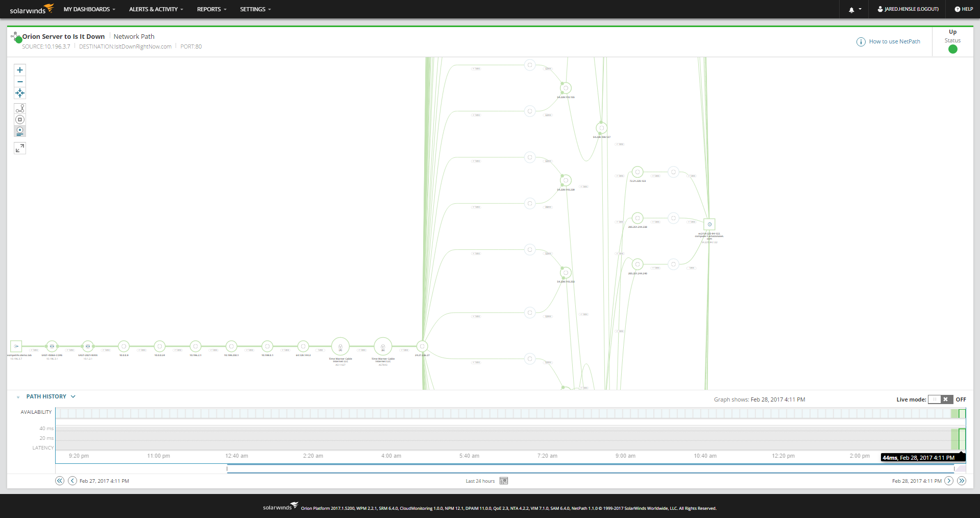Log out as JARED.HENSLE
Image resolution: width=980 pixels, height=518 pixels.
(x=908, y=9)
